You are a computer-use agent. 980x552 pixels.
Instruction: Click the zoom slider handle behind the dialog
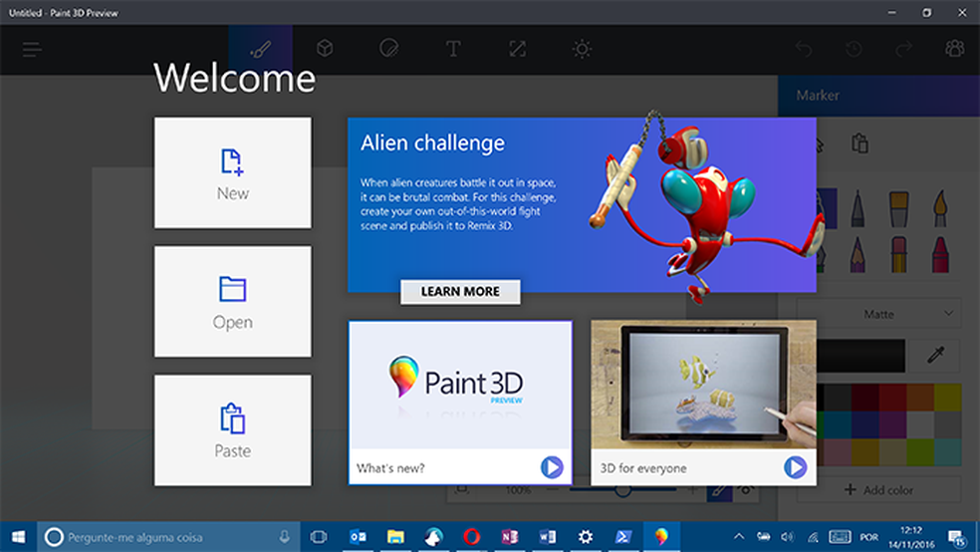622,491
